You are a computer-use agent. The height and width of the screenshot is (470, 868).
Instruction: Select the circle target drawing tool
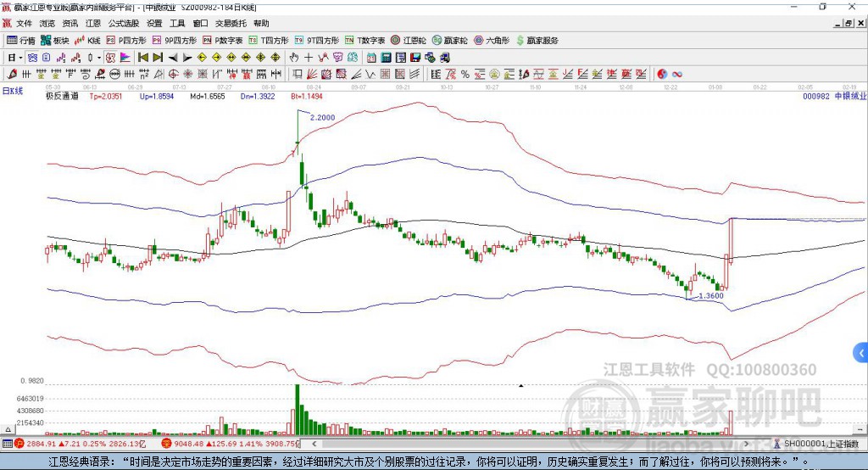click(x=173, y=74)
